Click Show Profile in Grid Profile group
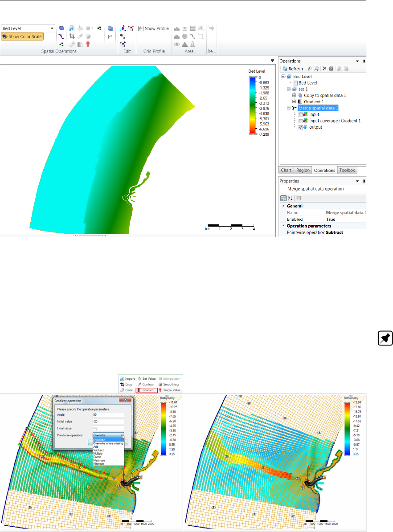Image resolution: width=393 pixels, height=532 pixels. point(154,28)
